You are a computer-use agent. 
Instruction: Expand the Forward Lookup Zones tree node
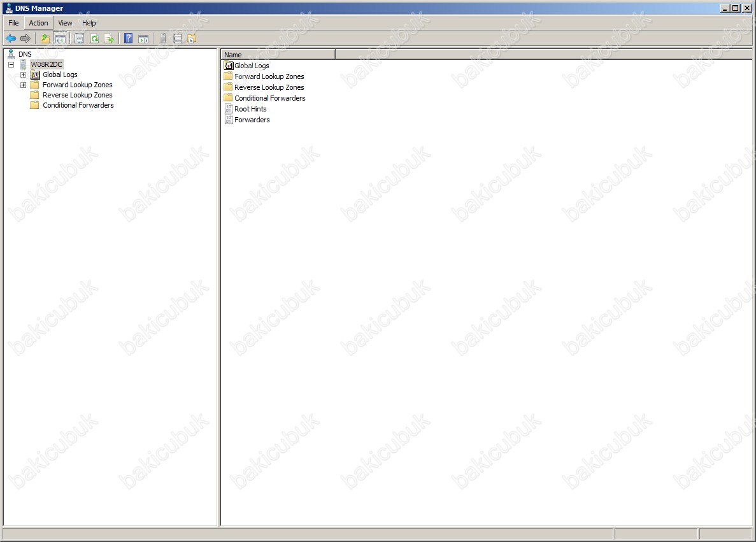coord(23,85)
